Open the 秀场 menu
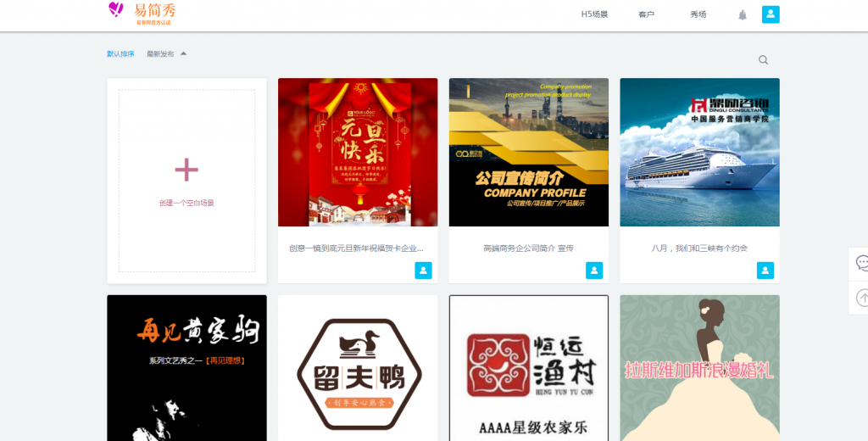The image size is (868, 441). (698, 14)
